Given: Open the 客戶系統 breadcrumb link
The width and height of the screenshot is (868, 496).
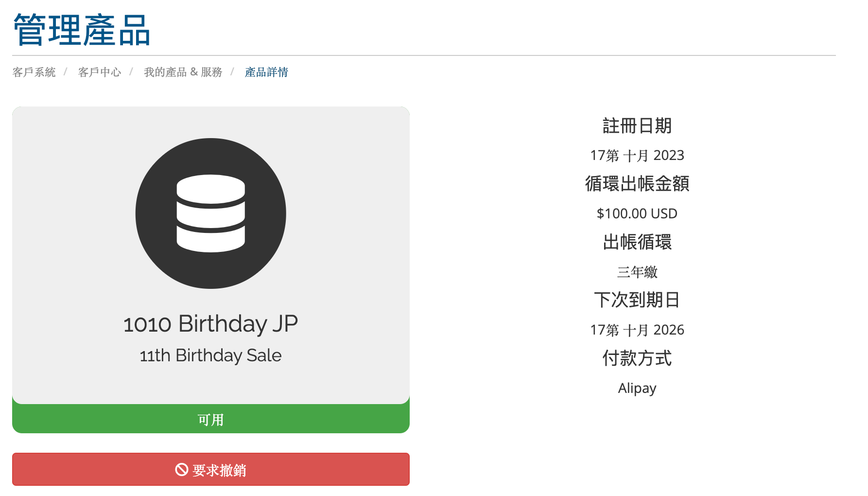Looking at the screenshot, I should click(x=34, y=72).
